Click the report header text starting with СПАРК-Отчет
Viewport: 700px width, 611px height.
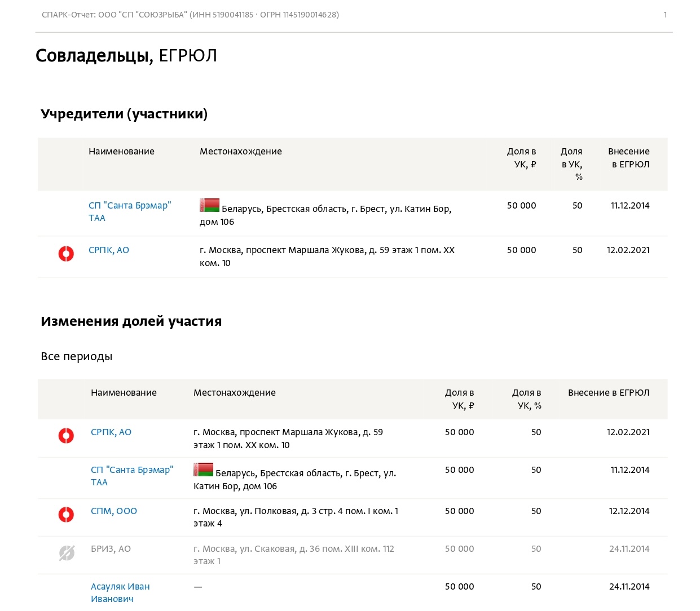tap(190, 15)
